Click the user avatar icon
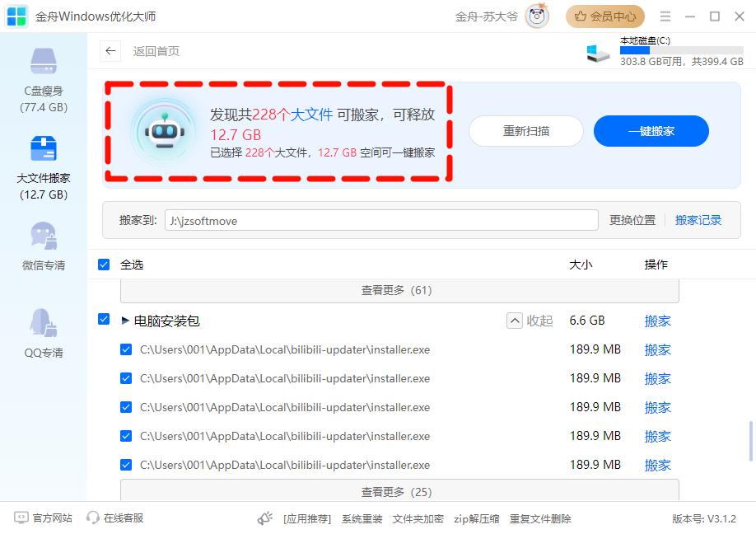 (x=537, y=16)
